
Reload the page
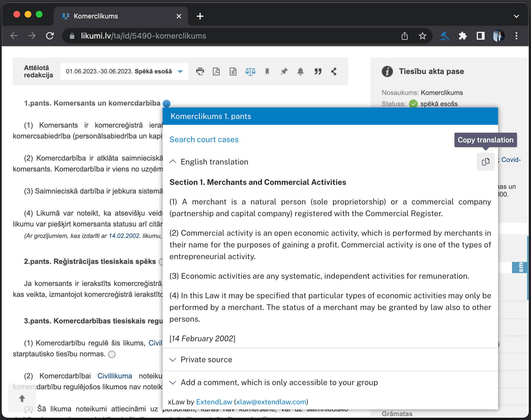50,36
